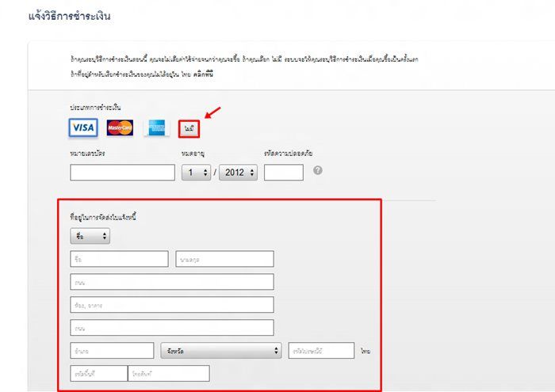Click the room/building address field
Image resolution: width=555 pixels, height=392 pixels.
[172, 305]
